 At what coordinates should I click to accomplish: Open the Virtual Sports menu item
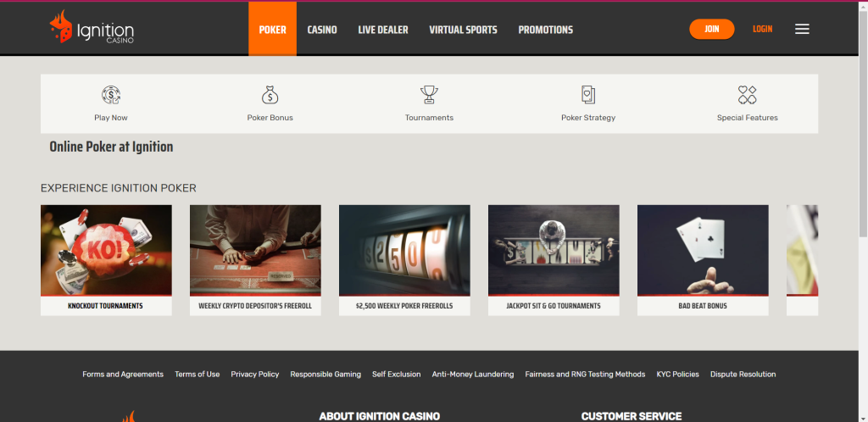click(x=464, y=30)
